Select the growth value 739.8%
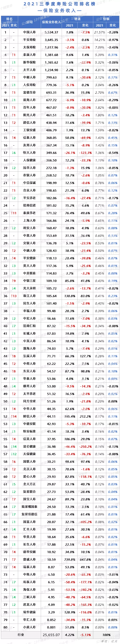 coord(70,560)
